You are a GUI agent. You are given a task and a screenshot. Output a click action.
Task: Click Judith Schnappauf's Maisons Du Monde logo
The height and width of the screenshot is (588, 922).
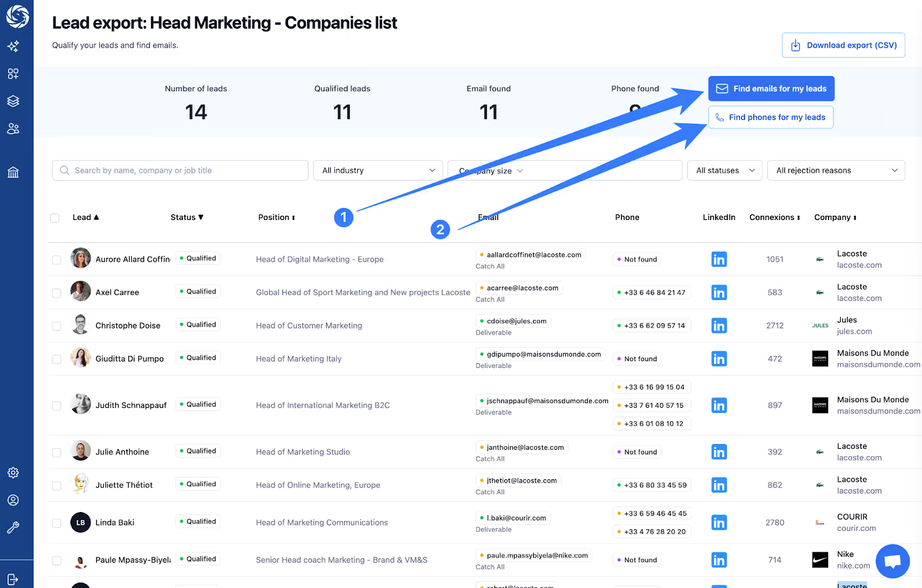[820, 405]
